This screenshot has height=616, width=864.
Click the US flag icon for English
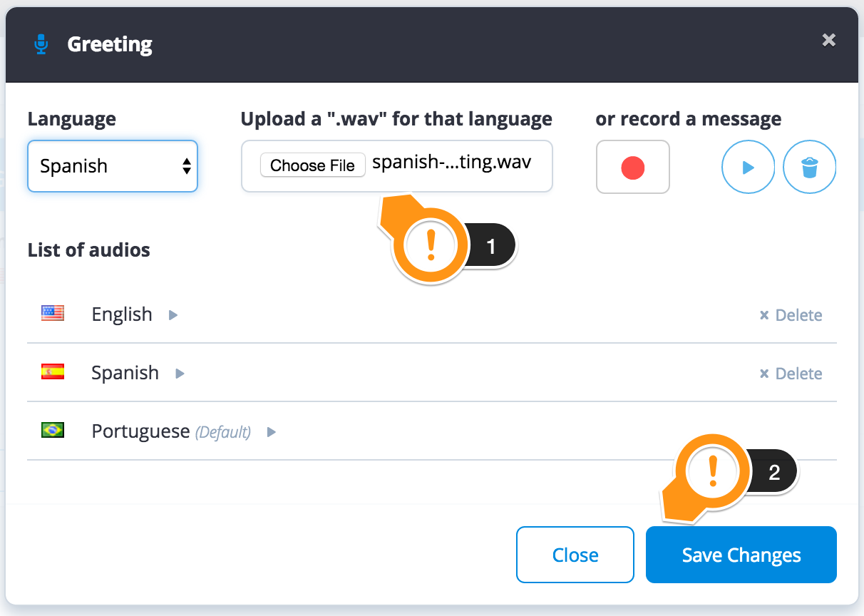[53, 312]
